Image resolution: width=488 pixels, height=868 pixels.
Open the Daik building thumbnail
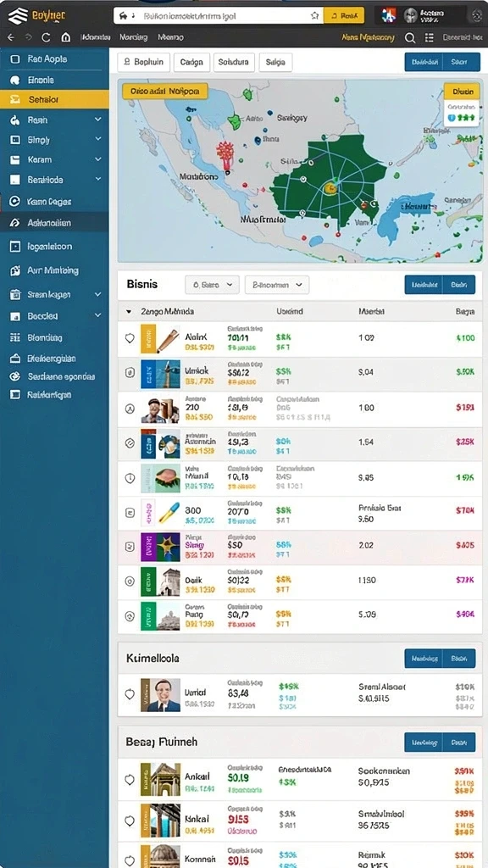[x=168, y=581]
